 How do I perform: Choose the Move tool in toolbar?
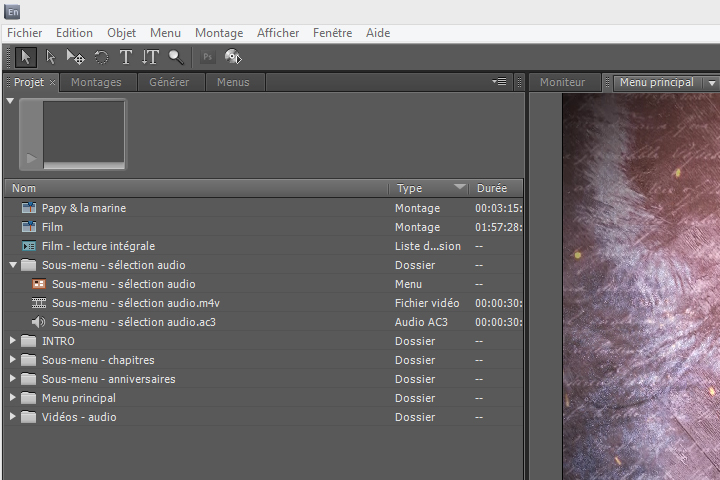coord(75,57)
